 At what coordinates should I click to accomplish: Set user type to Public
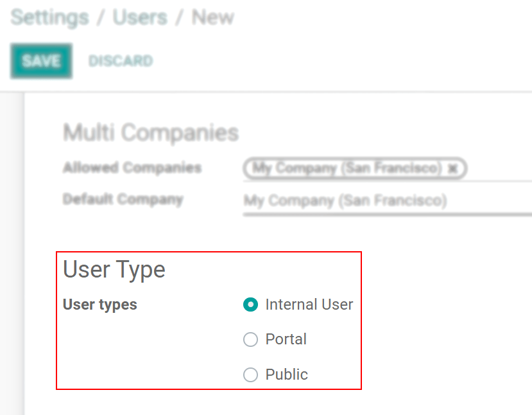(x=250, y=375)
